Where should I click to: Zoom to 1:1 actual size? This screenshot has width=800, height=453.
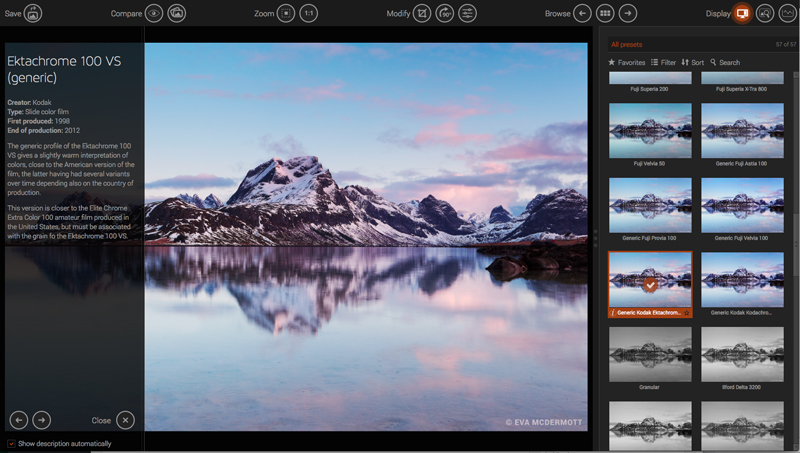[x=309, y=13]
